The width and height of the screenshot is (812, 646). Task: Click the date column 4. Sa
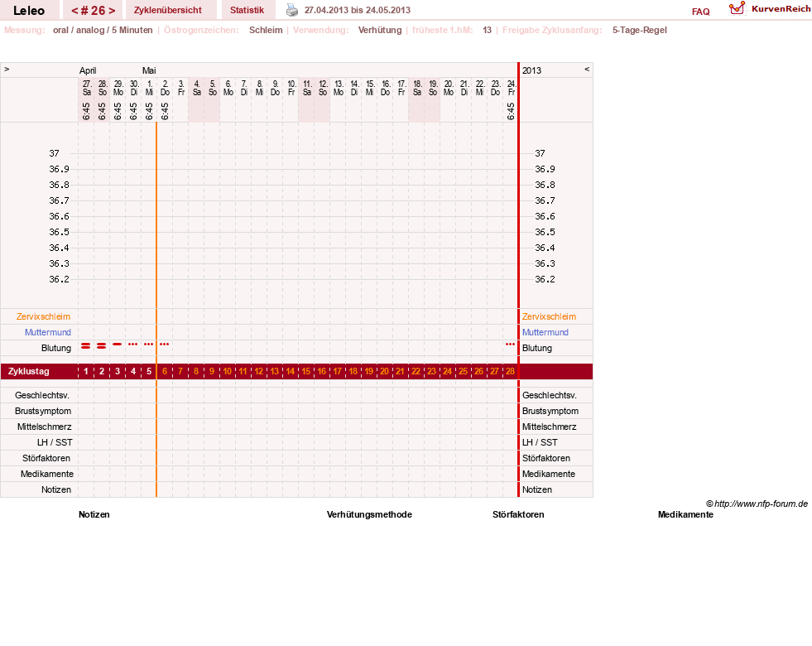click(197, 88)
